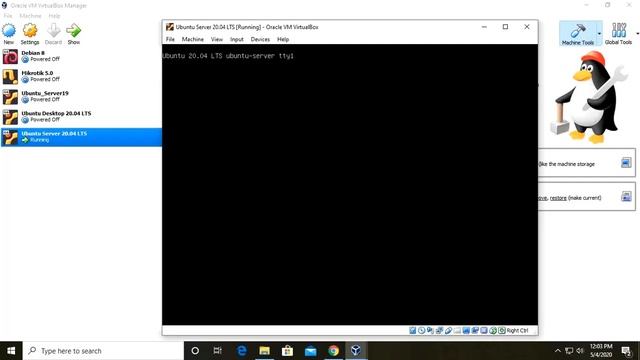The height and width of the screenshot is (360, 640).
Task: Click the taskbar search box
Action: point(103,351)
